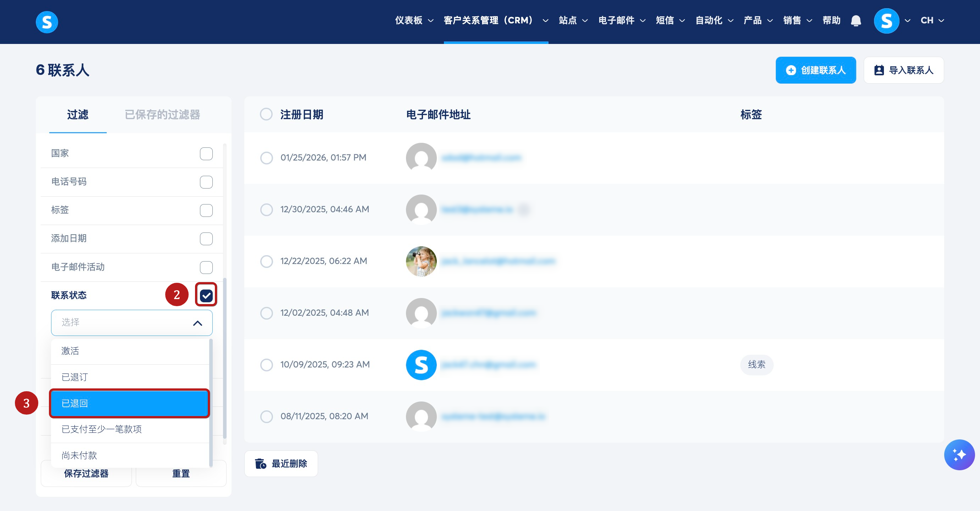Uncheck the 联系状态 filter checkbox
Viewport: 980px width, 511px height.
click(x=206, y=295)
